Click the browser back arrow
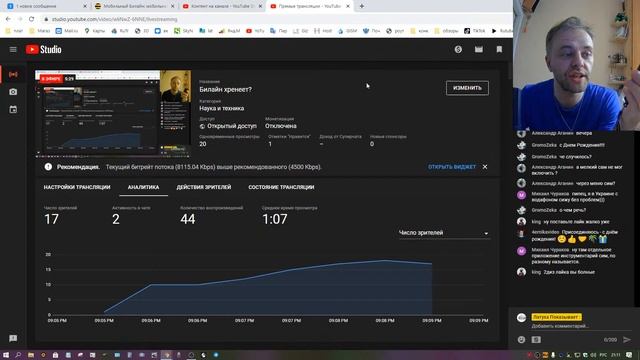The width and height of the screenshot is (640, 360). [x=8, y=19]
